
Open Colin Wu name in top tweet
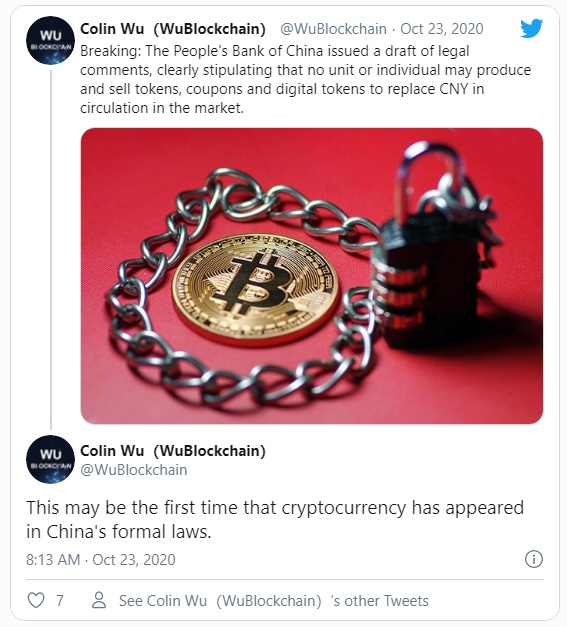click(173, 29)
